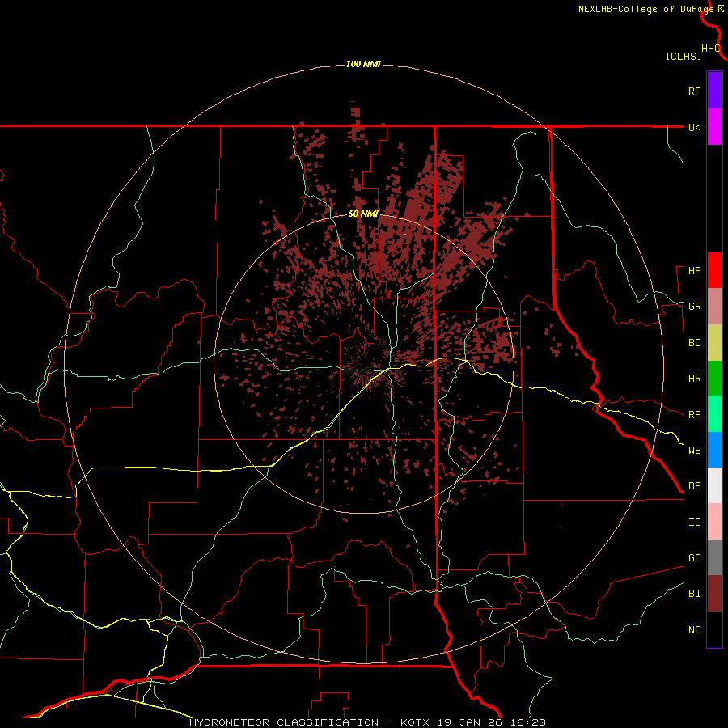
Task: Click the "100 NMI" range ring label
Action: pos(363,64)
